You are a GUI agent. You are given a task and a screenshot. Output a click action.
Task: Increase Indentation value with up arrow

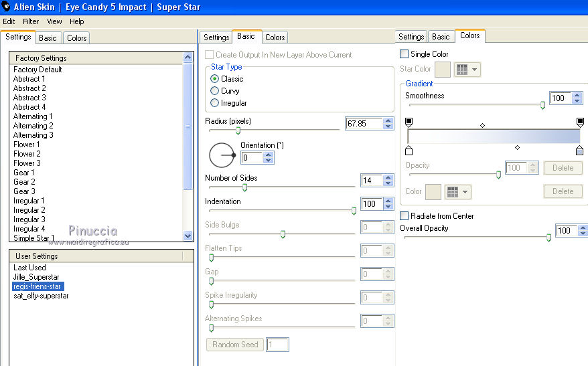click(x=388, y=201)
